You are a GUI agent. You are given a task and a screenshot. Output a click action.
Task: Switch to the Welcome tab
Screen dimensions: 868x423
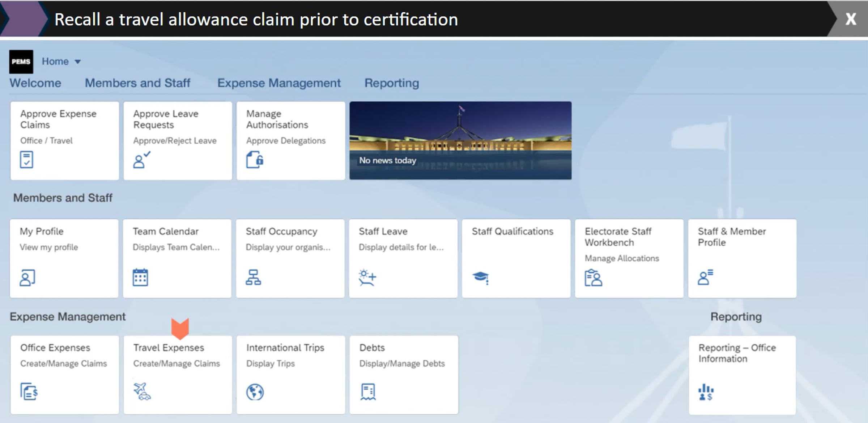pos(35,83)
